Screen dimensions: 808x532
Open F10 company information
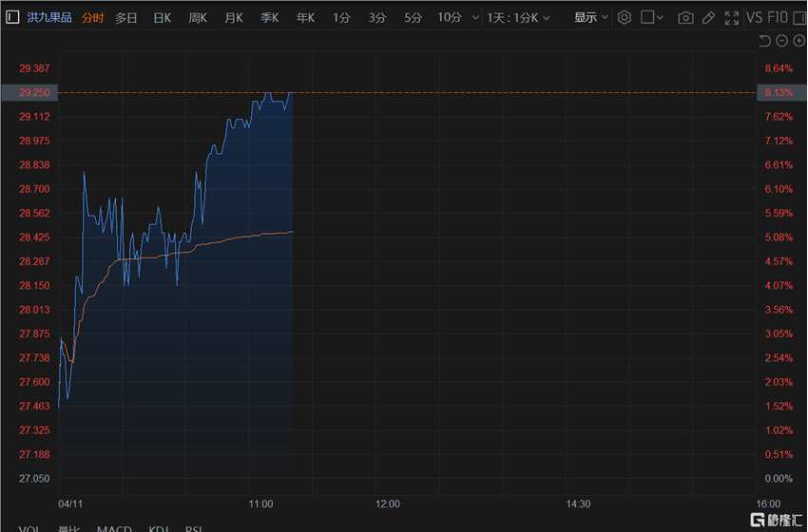pyautogui.click(x=776, y=17)
